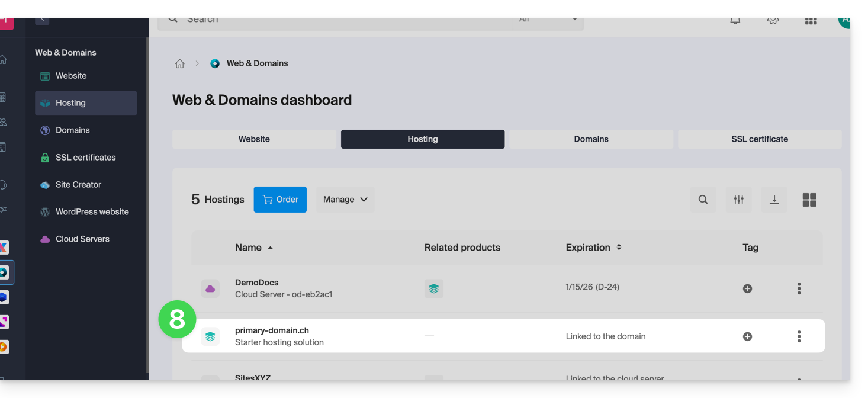This screenshot has width=868, height=398.
Task: Open the primary-domain.ch hosting link
Action: click(x=272, y=330)
